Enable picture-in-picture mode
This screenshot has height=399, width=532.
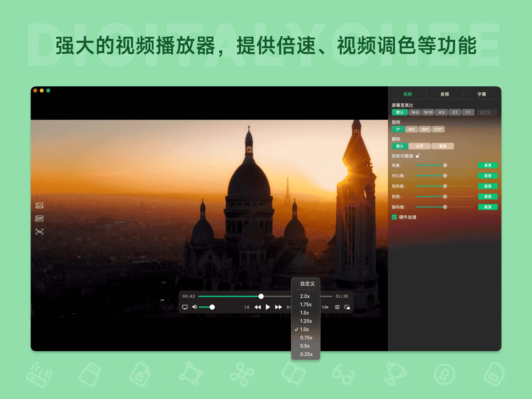pyautogui.click(x=347, y=307)
